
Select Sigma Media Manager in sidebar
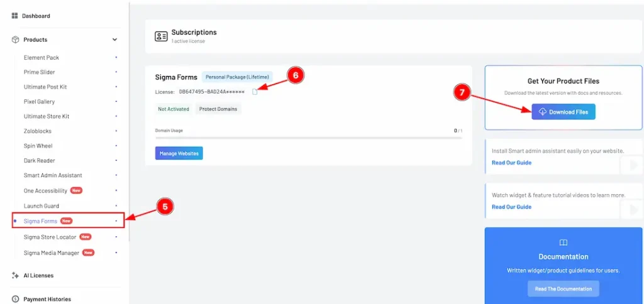pyautogui.click(x=52, y=253)
